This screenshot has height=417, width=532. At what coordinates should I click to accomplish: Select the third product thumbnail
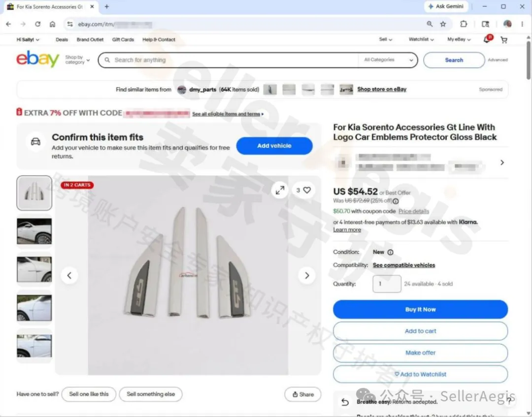[34, 269]
